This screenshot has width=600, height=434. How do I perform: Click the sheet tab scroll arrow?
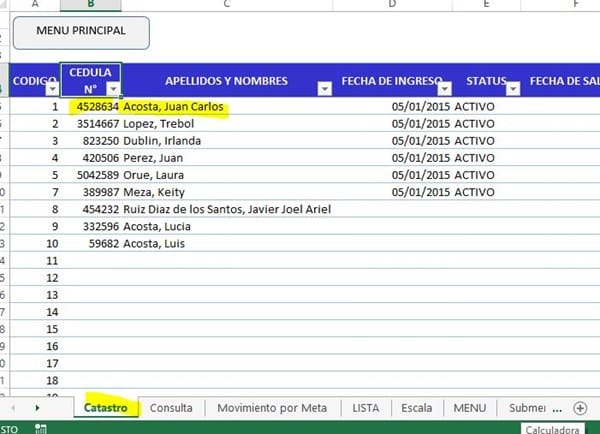click(37, 408)
